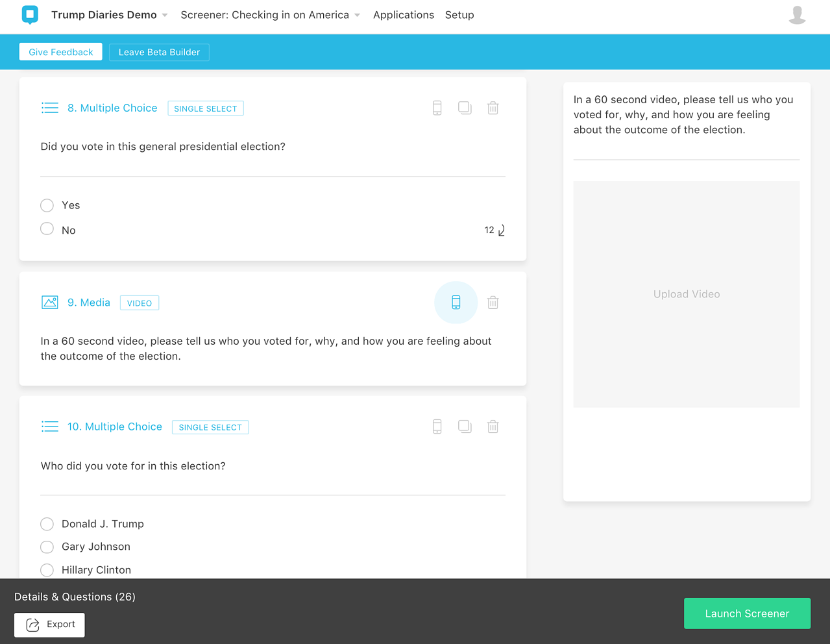
Task: Duplicate question 8 Multiple Choice
Action: pyautogui.click(x=465, y=108)
